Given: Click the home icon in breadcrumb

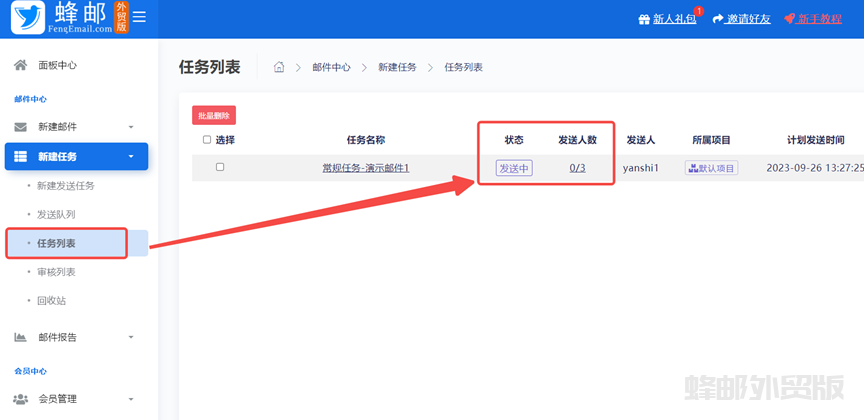Looking at the screenshot, I should [x=279, y=67].
